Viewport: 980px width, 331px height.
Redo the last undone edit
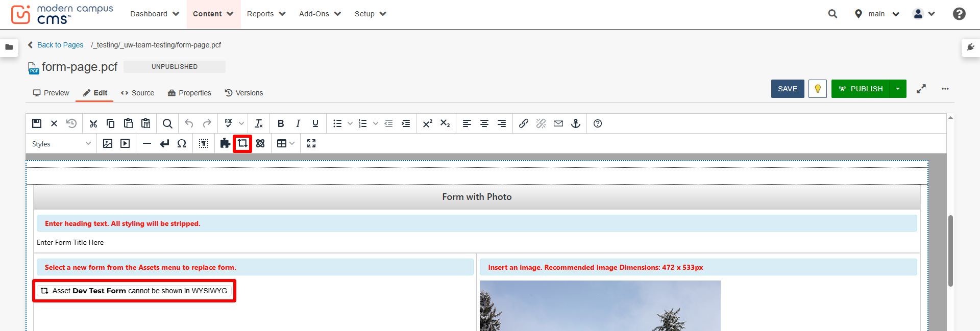point(207,123)
